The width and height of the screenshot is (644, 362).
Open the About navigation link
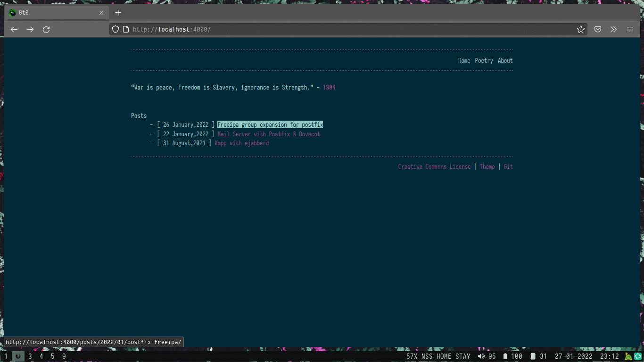coord(505,60)
